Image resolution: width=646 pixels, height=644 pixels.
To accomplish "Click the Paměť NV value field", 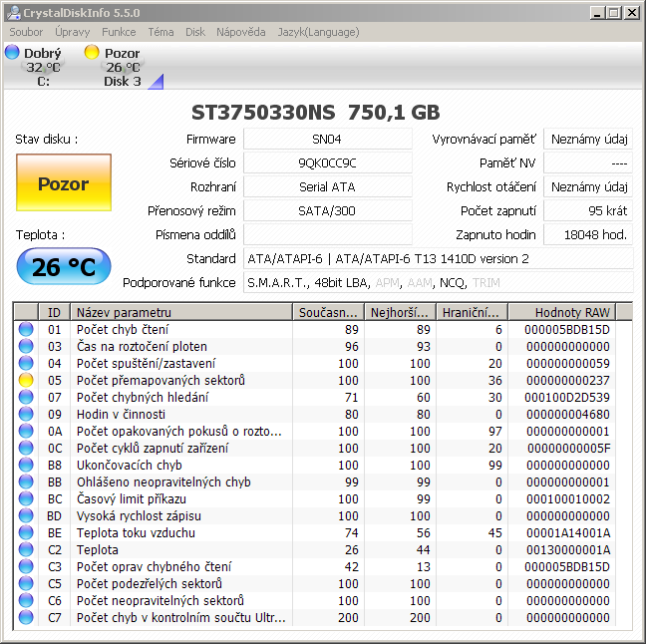I will (x=588, y=162).
